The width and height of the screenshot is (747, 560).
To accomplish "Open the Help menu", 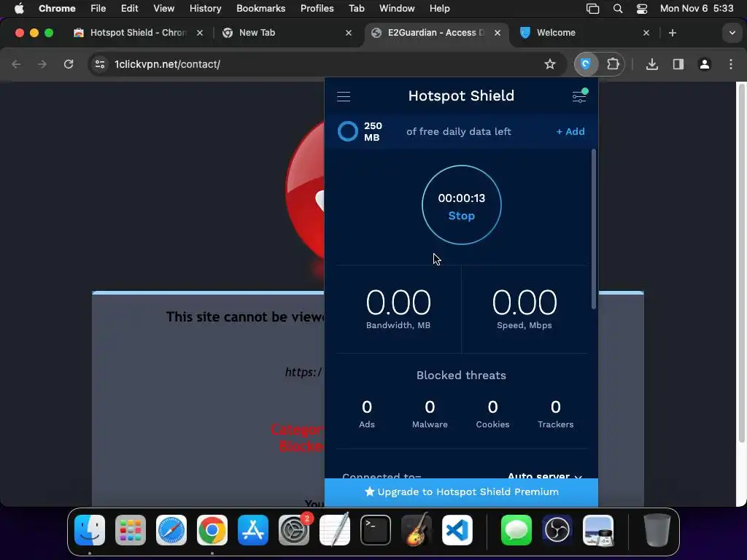I will tap(439, 9).
